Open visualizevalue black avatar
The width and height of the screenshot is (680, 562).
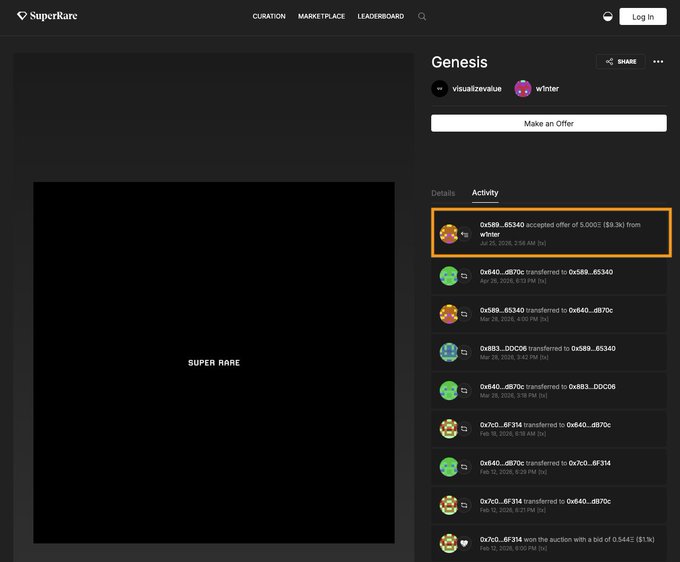[439, 88]
